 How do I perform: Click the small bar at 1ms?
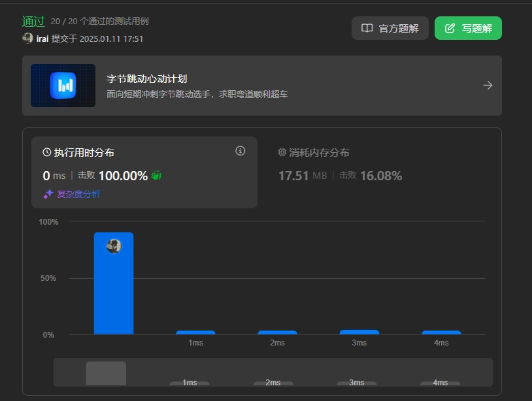(x=195, y=332)
